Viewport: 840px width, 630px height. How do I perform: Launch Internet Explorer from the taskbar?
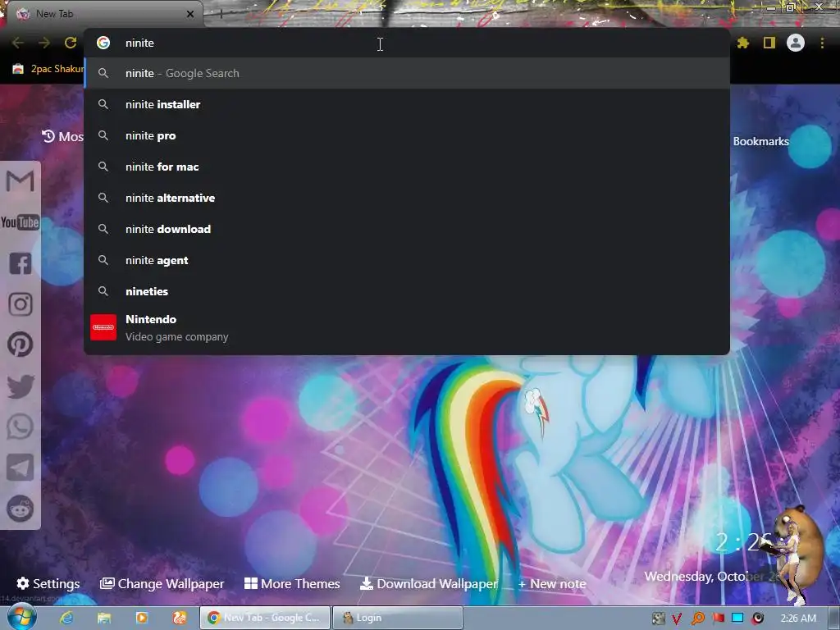coord(66,618)
